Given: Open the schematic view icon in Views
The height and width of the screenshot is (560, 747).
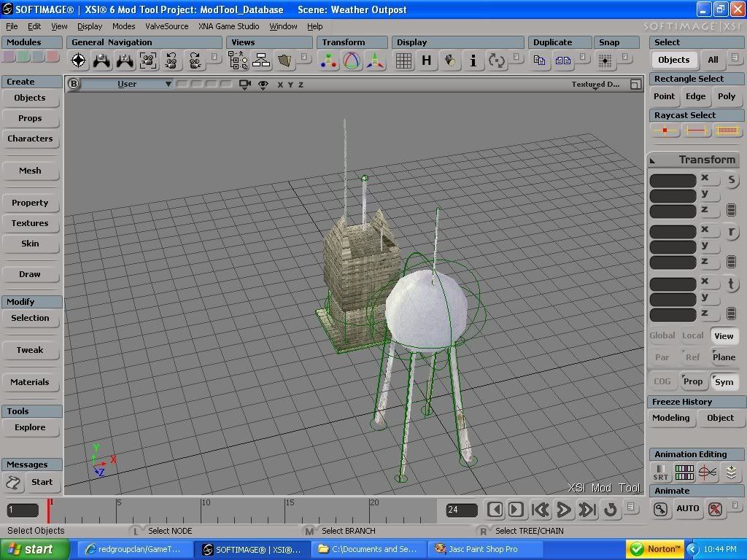Looking at the screenshot, I should [x=261, y=61].
